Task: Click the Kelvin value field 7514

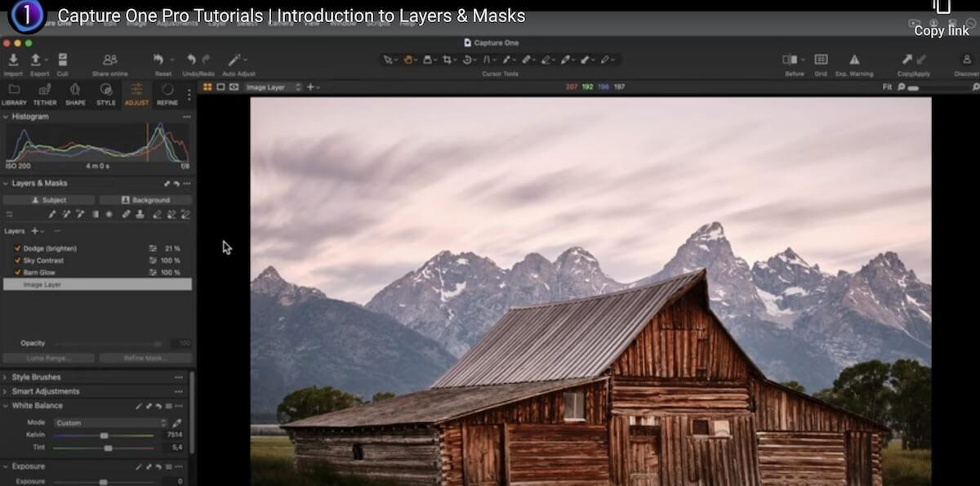Action: tap(175, 435)
